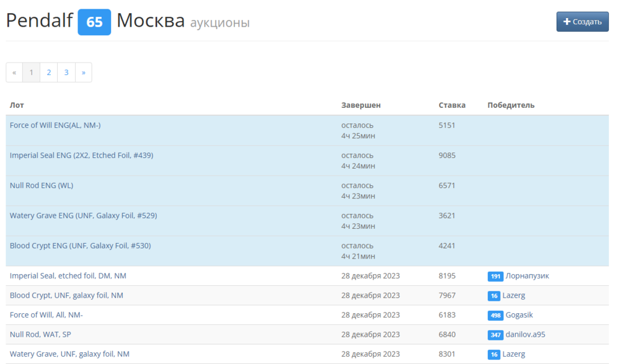Go to previous page with « arrow
Image resolution: width=620 pixels, height=364 pixels.
14,73
